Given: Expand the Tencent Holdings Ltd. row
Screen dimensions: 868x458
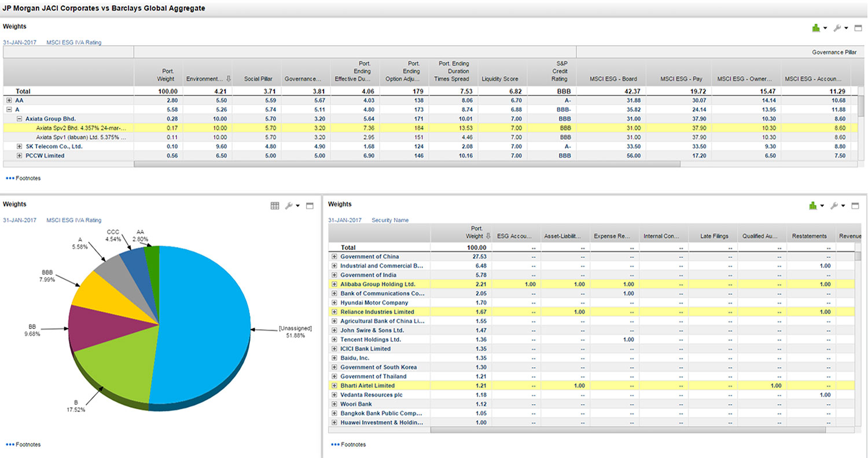Looking at the screenshot, I should (334, 339).
